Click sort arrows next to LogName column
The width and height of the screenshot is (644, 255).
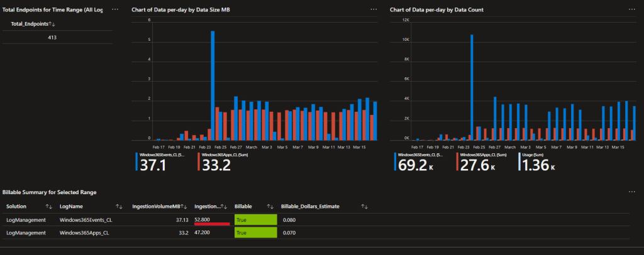tap(118, 206)
